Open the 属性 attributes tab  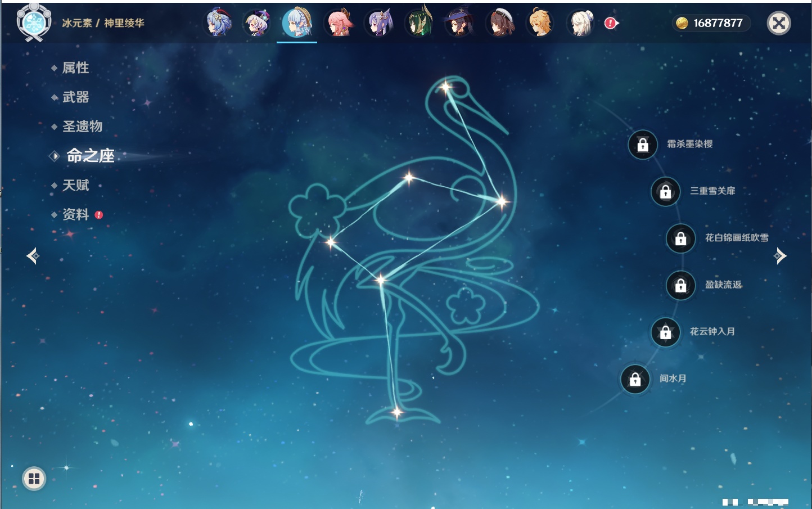[x=75, y=68]
